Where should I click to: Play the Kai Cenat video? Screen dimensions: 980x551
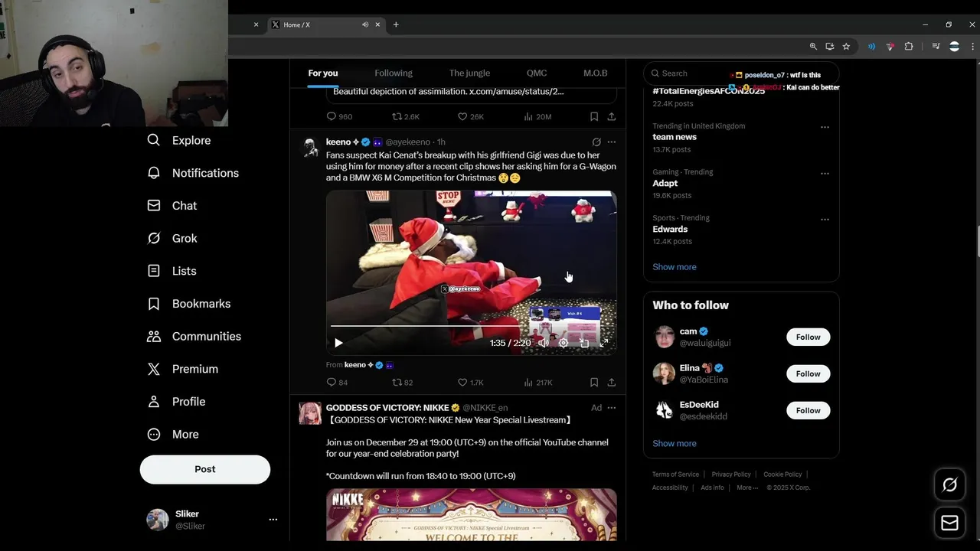[x=338, y=343]
